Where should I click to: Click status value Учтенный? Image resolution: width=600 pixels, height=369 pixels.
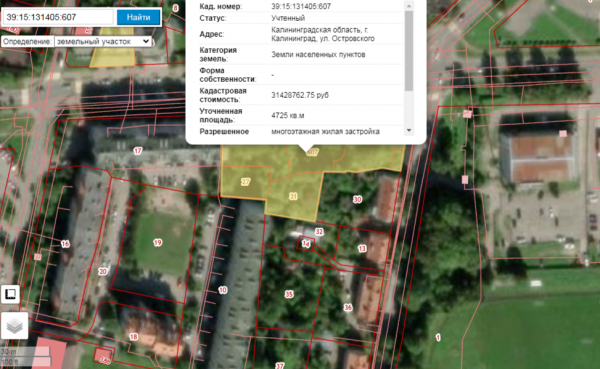click(x=288, y=18)
